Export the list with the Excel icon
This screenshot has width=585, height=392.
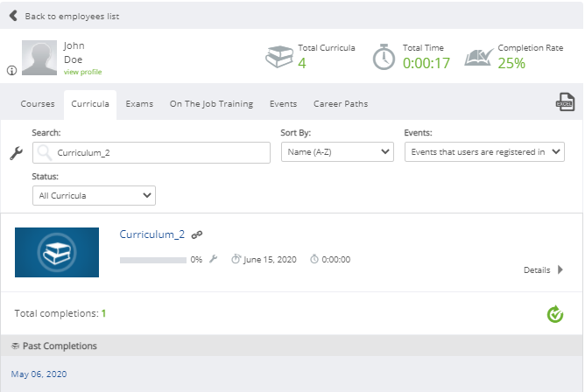pos(565,102)
